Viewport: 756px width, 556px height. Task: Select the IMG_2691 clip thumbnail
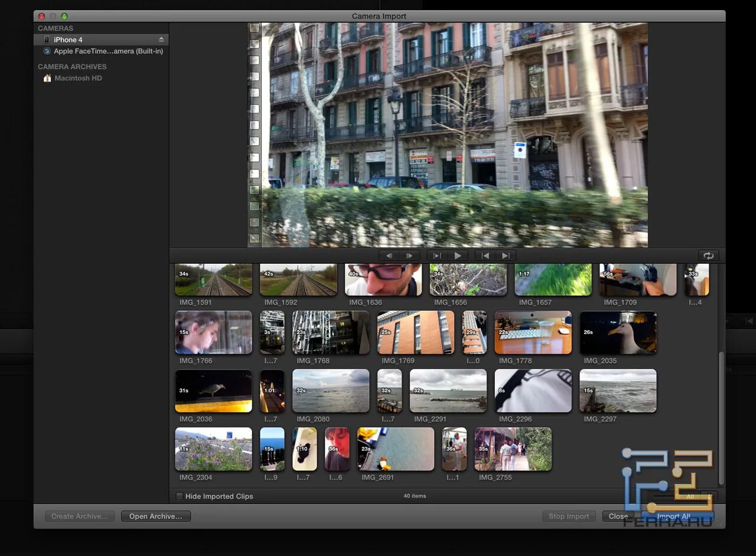(x=396, y=449)
